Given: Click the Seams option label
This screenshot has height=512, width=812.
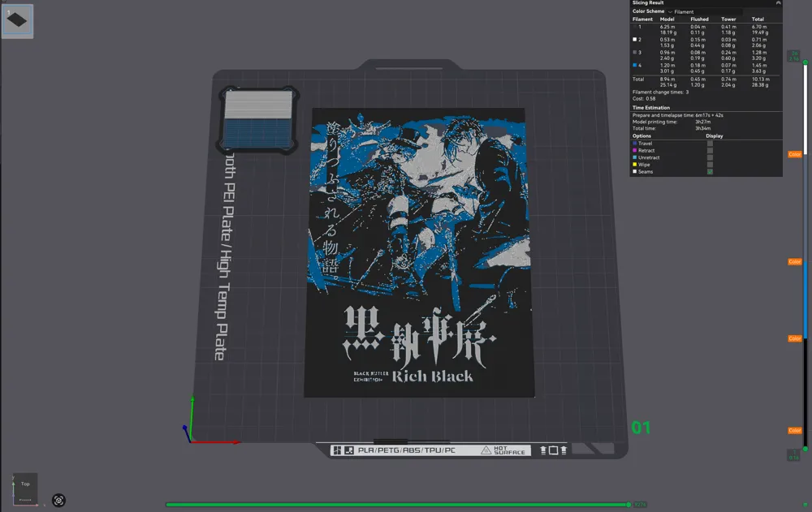Looking at the screenshot, I should click(x=646, y=171).
